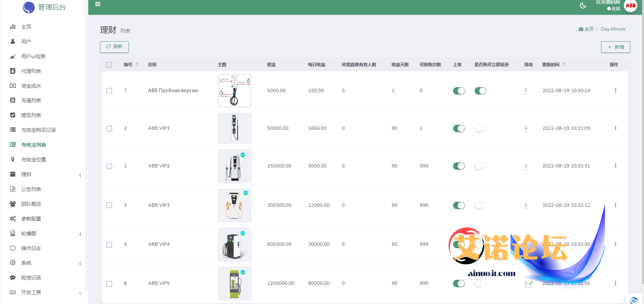Click the Day-Minute breadcrumb text
The height and width of the screenshot is (304, 644).
[613, 29]
